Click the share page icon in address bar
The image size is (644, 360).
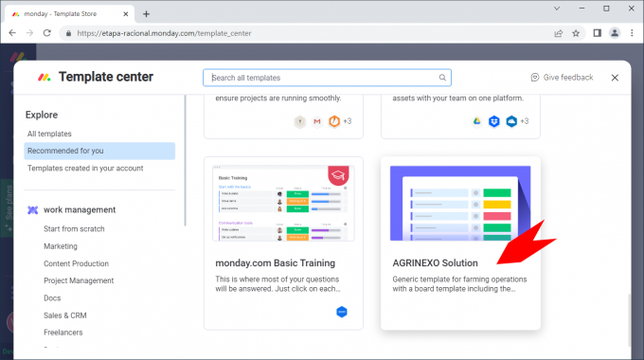point(559,33)
